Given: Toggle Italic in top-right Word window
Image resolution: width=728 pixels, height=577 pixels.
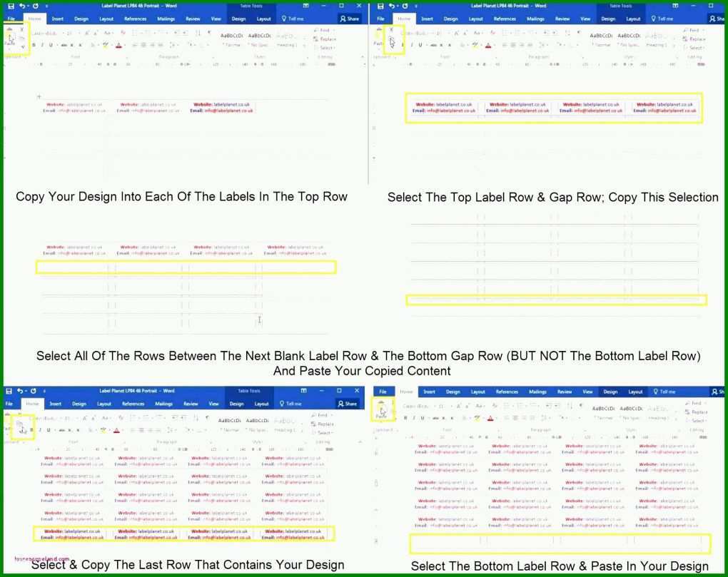Looking at the screenshot, I should pos(411,45).
